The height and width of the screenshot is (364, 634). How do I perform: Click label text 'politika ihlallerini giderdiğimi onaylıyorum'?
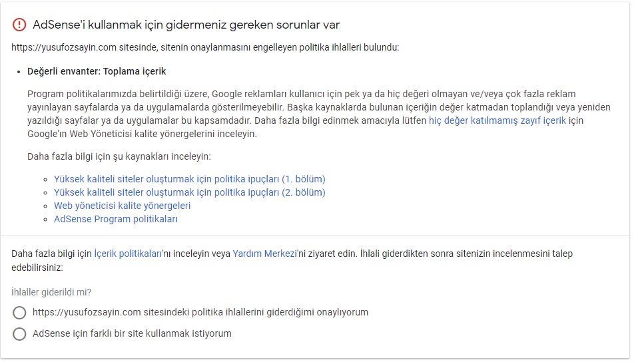pyautogui.click(x=280, y=312)
